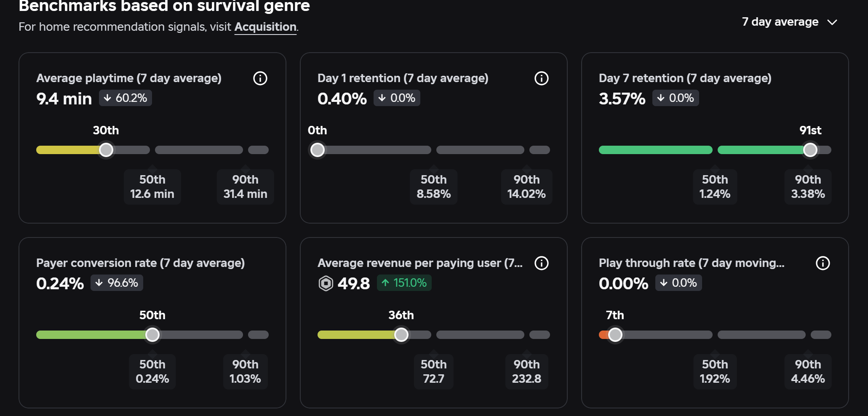Screen dimensions: 868x416
Task: Follow the Acquisition link
Action: pyautogui.click(x=265, y=27)
